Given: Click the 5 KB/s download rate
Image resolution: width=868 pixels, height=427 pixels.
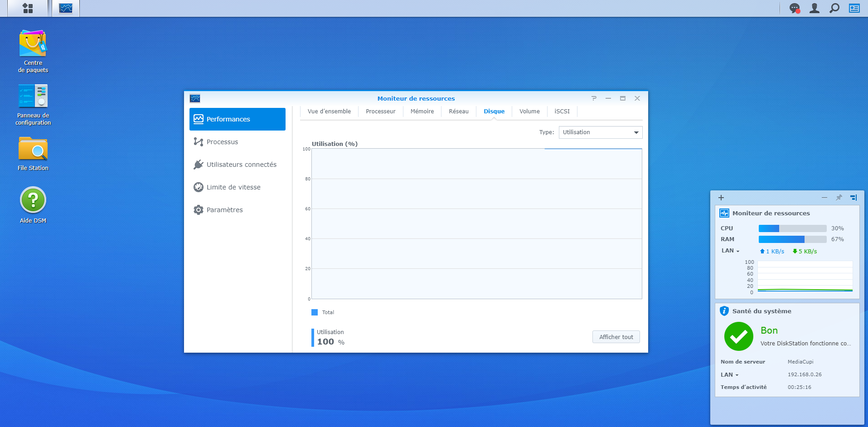Looking at the screenshot, I should click(805, 252).
